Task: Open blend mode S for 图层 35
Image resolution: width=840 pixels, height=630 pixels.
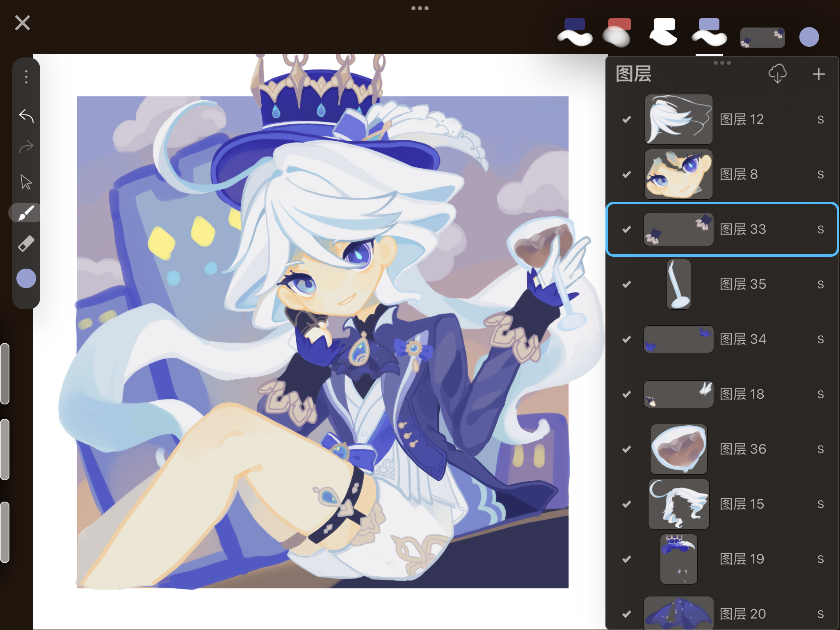Action: 820,284
